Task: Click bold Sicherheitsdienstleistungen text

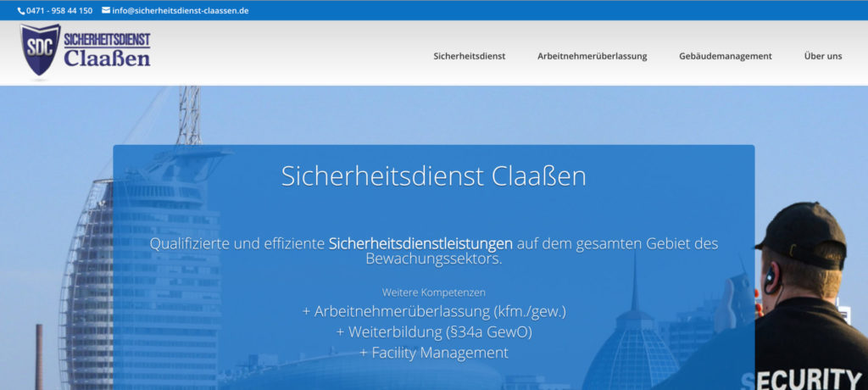Action: pos(420,244)
